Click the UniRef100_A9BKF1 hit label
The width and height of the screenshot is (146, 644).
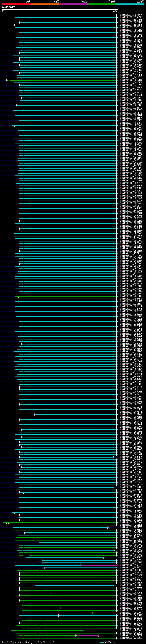[131, 299]
